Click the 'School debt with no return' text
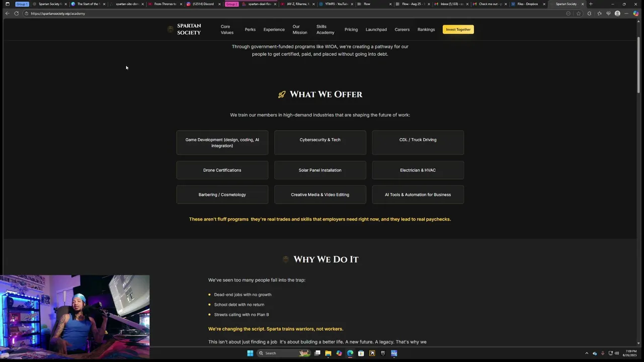644x362 pixels. pos(239,305)
